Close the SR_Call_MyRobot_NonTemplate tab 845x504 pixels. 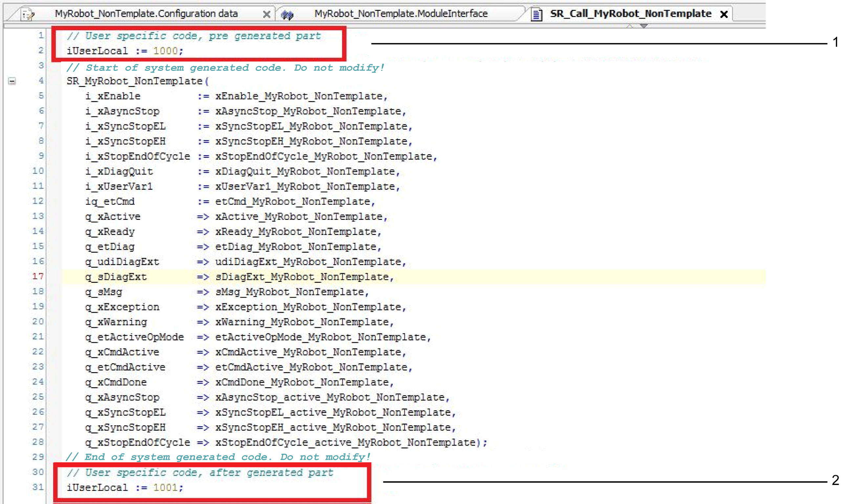coord(724,14)
